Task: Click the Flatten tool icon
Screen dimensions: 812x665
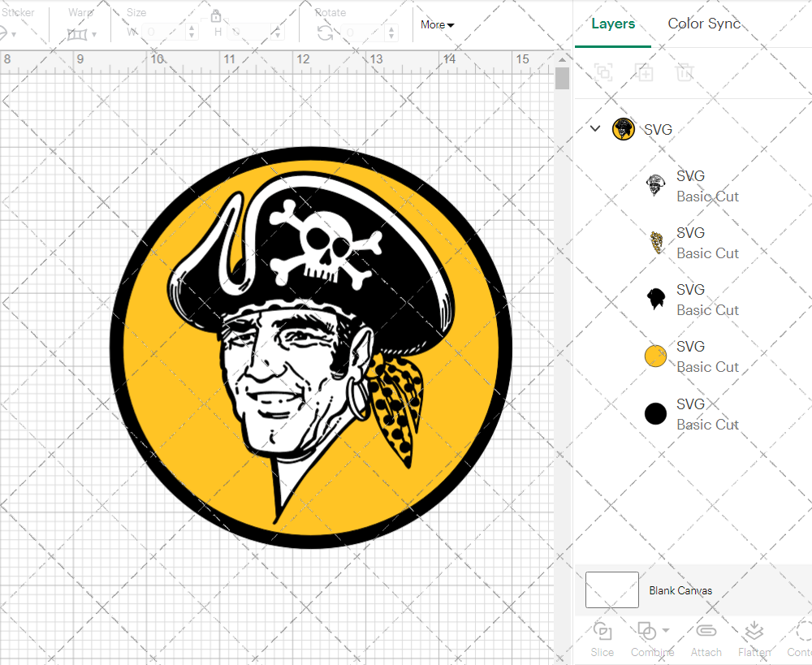Action: tap(754, 631)
